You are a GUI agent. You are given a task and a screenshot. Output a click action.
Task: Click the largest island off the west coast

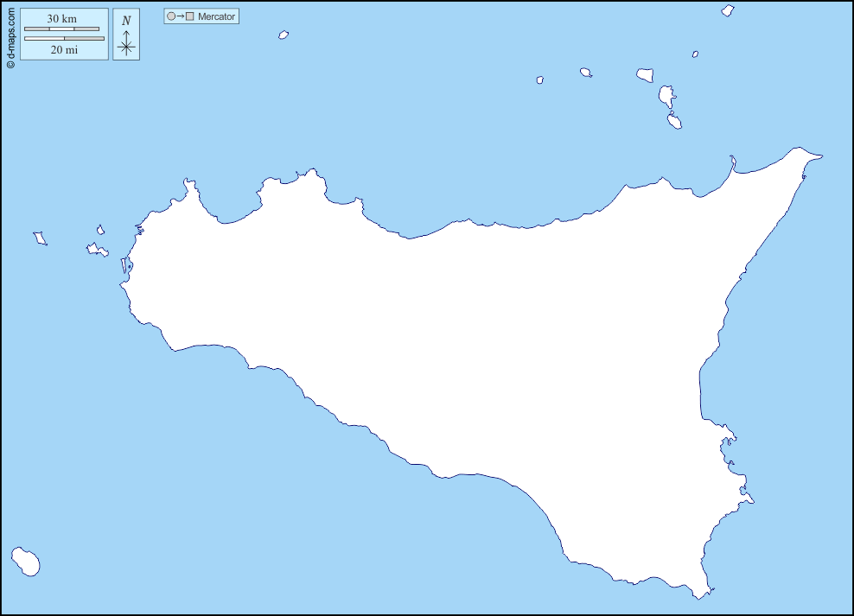[x=97, y=250]
